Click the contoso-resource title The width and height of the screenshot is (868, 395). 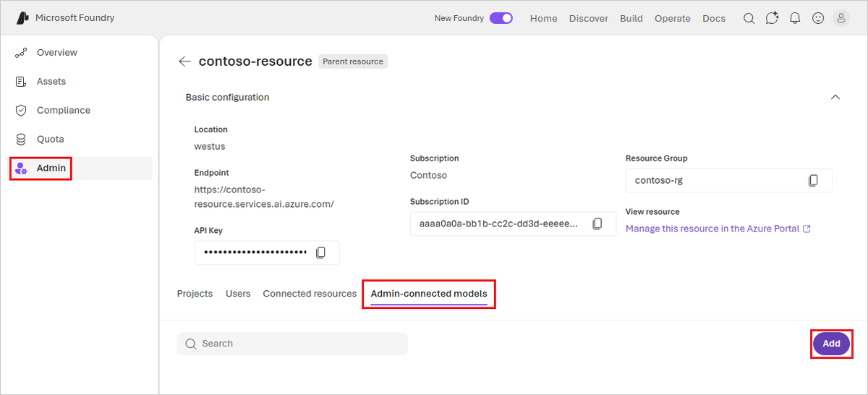coord(255,61)
